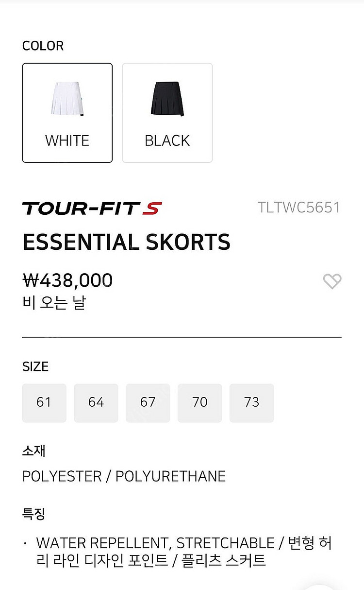Image resolution: width=364 pixels, height=590 pixels.
Task: Add the skorts to wishlist with heart icon
Action: pos(332,281)
